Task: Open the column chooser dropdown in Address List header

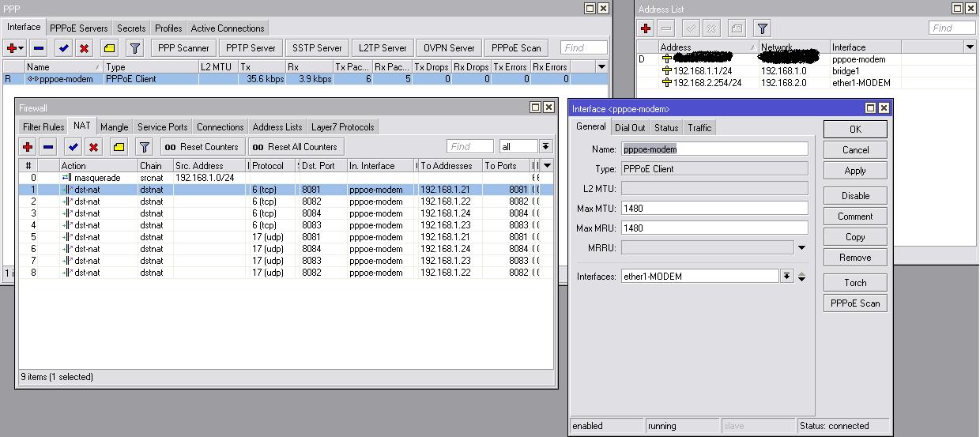Action: point(970,47)
